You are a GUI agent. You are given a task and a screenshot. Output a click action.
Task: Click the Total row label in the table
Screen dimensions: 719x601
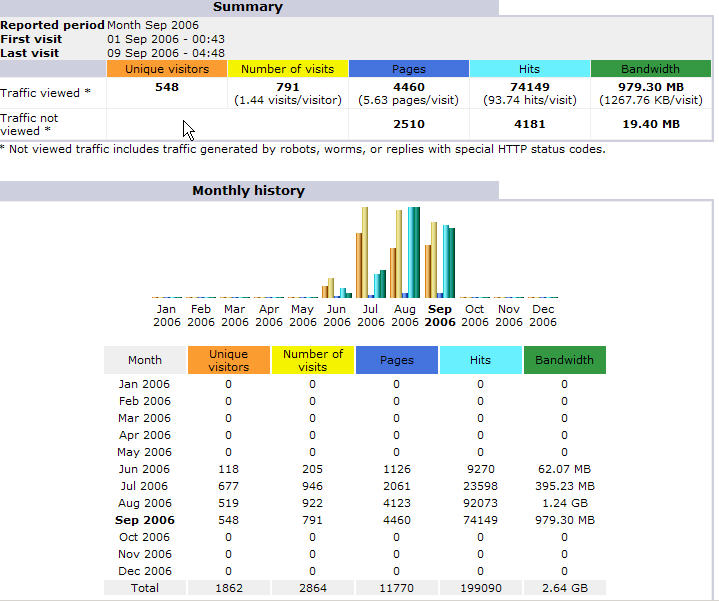click(x=145, y=588)
